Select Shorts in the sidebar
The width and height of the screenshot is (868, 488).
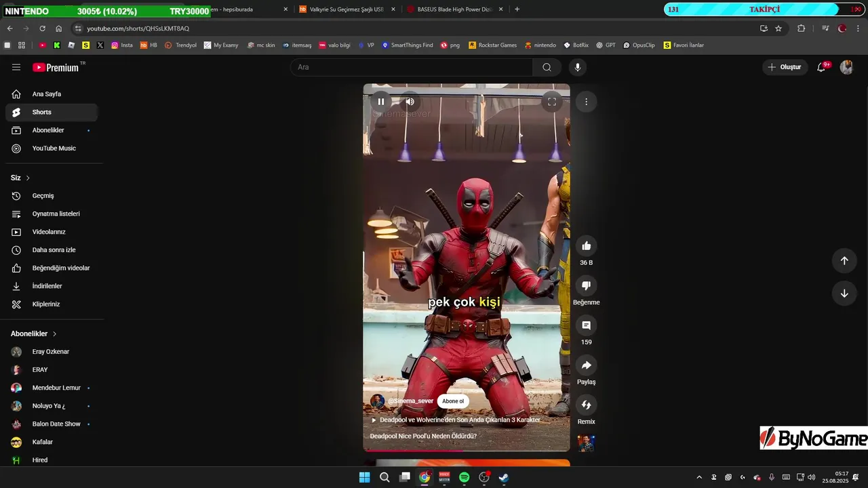(x=52, y=113)
